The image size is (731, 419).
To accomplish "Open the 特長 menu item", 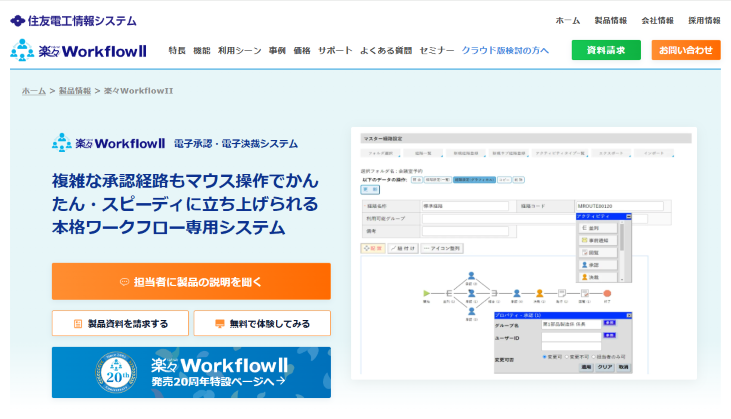I will coord(177,50).
